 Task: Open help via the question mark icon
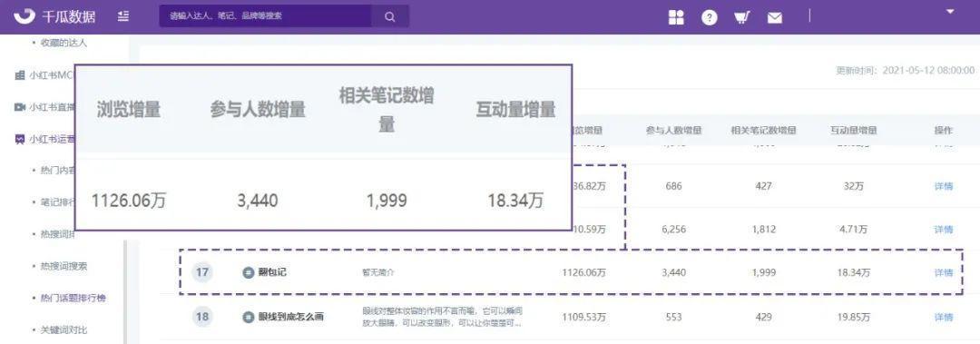point(710,17)
